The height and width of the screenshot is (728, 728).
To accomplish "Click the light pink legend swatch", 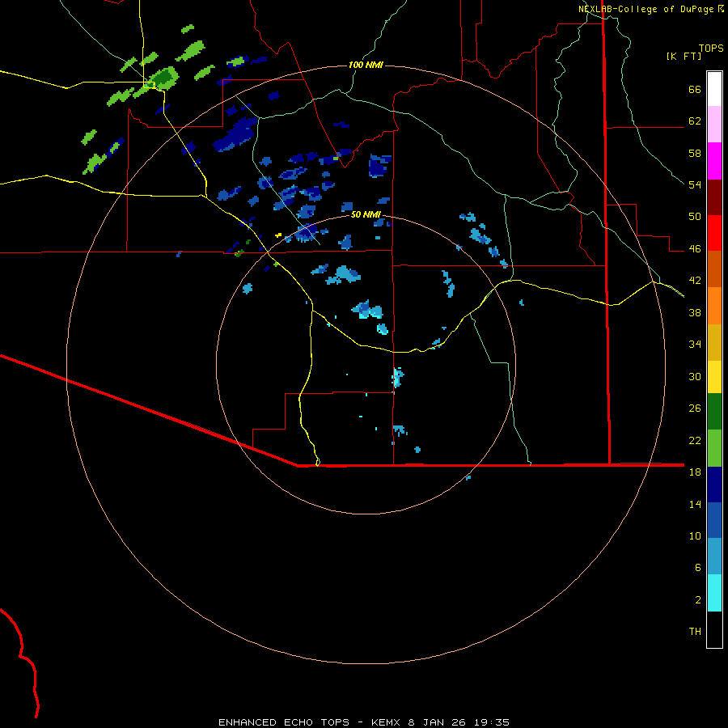I will [714, 124].
